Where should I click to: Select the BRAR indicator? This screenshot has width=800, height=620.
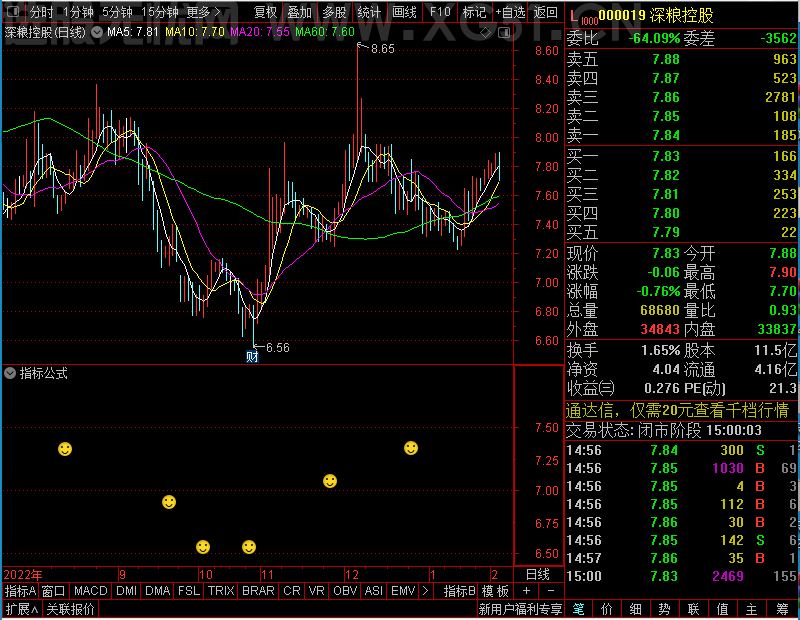pyautogui.click(x=258, y=591)
